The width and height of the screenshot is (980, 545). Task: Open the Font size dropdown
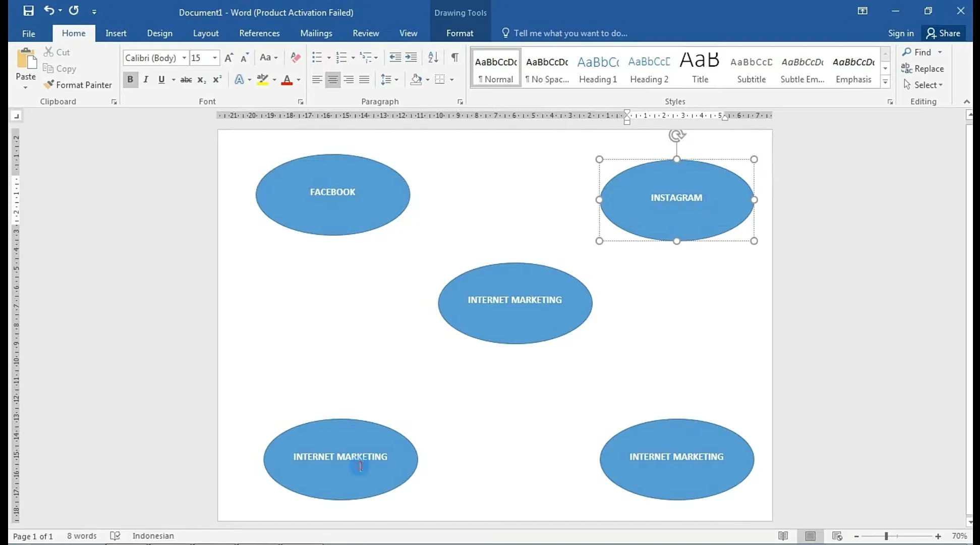pos(215,57)
